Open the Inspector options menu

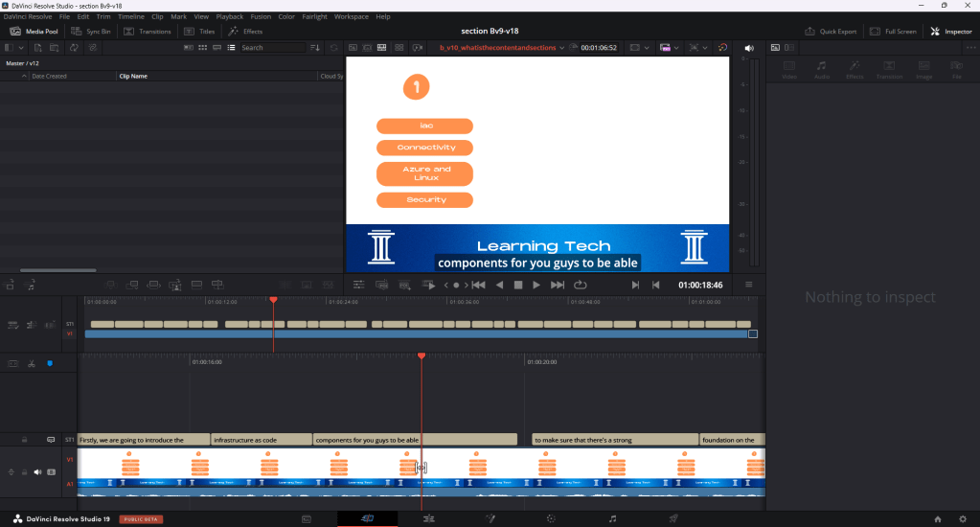(970, 48)
